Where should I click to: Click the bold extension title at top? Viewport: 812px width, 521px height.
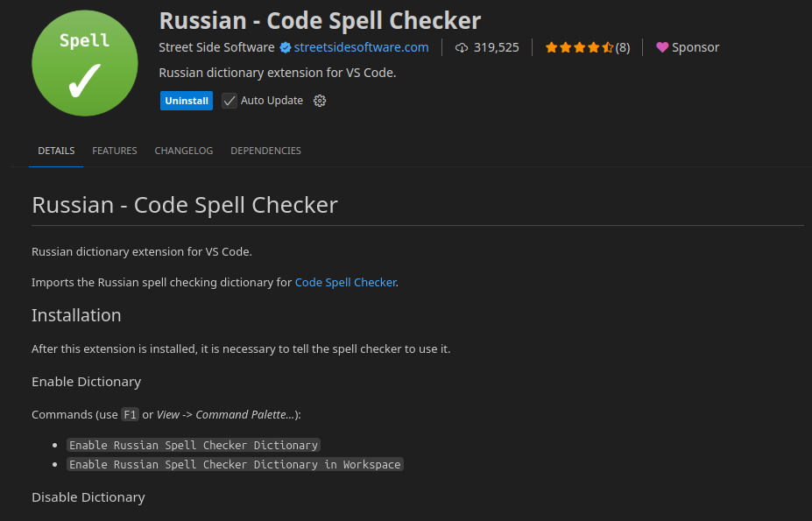[320, 19]
